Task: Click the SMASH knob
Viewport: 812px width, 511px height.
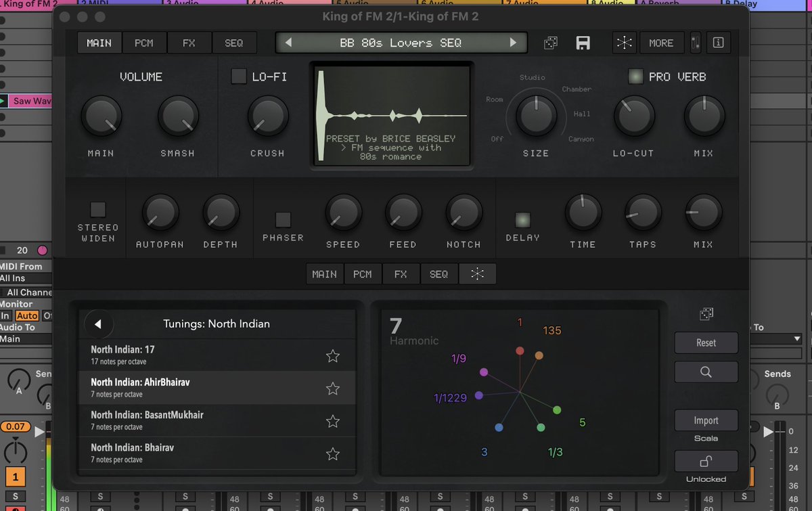Action: pyautogui.click(x=178, y=116)
